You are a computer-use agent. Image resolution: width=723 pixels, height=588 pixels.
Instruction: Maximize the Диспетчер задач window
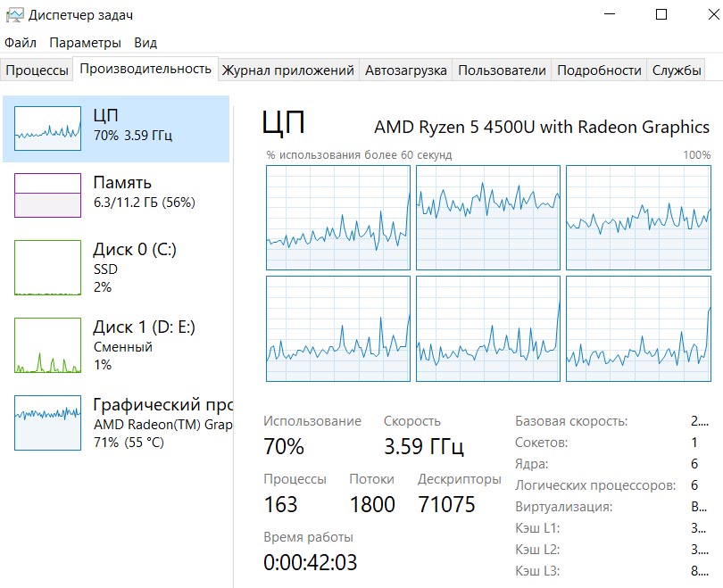(x=661, y=14)
